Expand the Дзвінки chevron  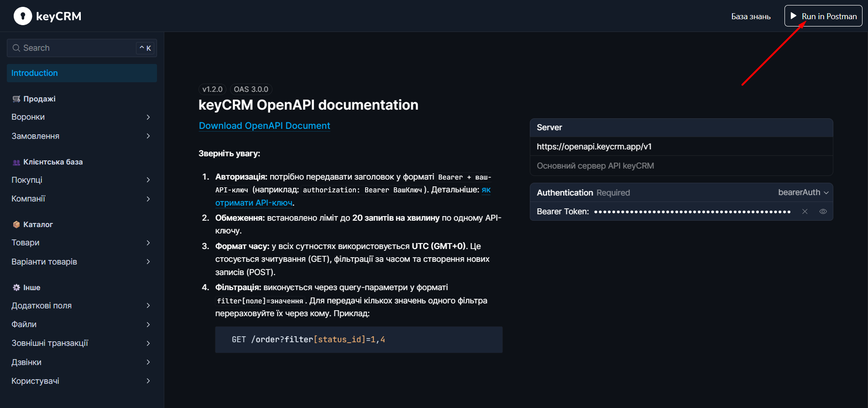pos(148,362)
